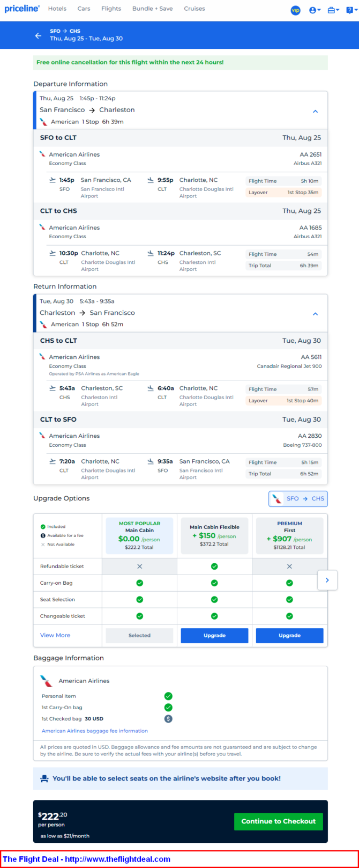
Task: Open American Airlines baggage fee information
Action: [95, 731]
